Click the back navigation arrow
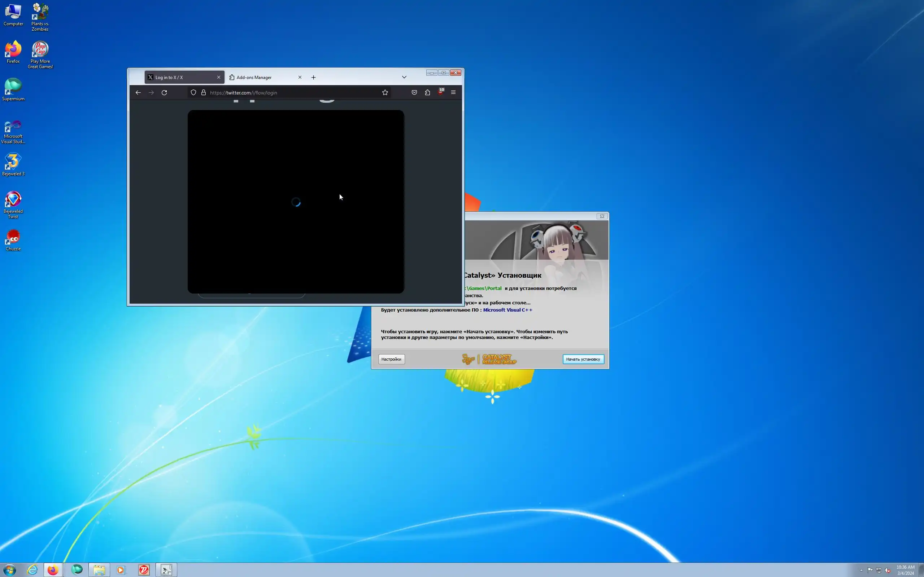The width and height of the screenshot is (924, 577). pos(138,93)
